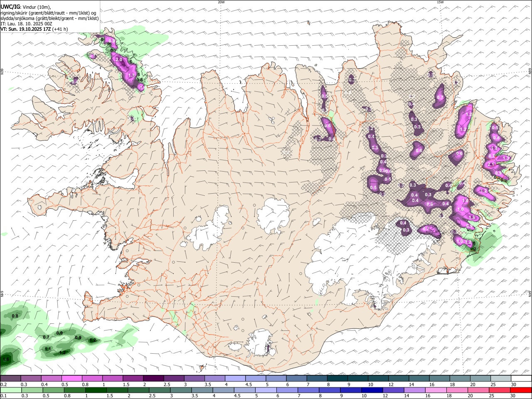The image size is (532, 399).
Task: Select the orchid 0.4 swatch in purple legend row
Action: pyautogui.click(x=51, y=378)
